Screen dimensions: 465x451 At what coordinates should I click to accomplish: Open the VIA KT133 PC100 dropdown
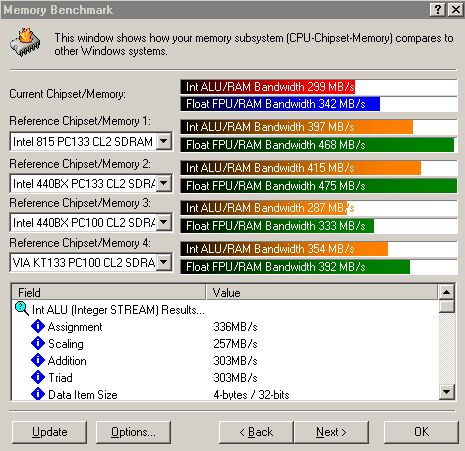tap(164, 262)
